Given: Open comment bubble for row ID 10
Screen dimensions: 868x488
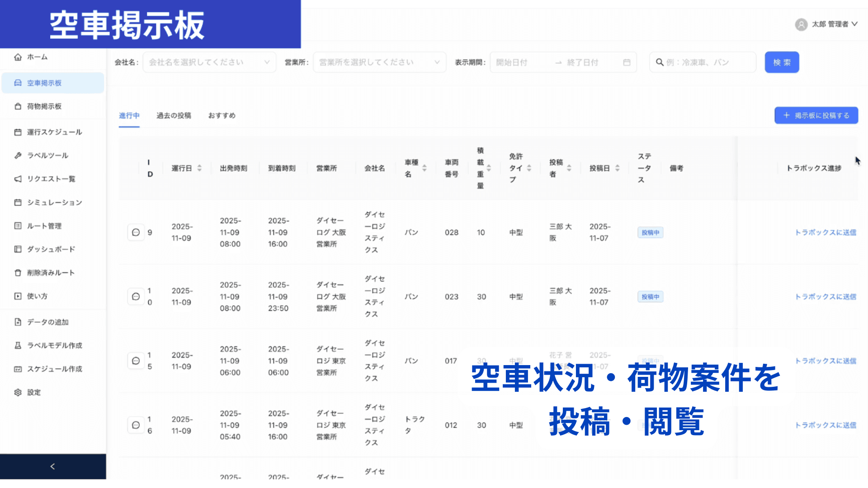Looking at the screenshot, I should click(136, 296).
